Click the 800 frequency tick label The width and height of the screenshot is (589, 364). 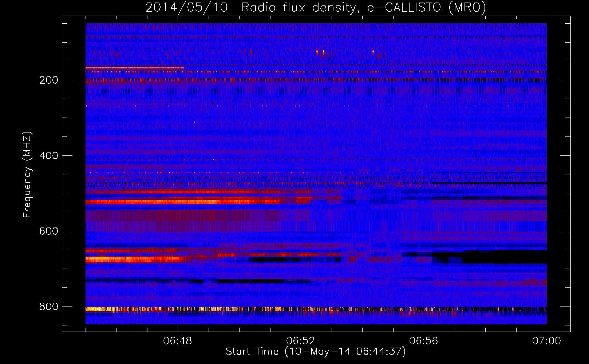click(x=49, y=307)
